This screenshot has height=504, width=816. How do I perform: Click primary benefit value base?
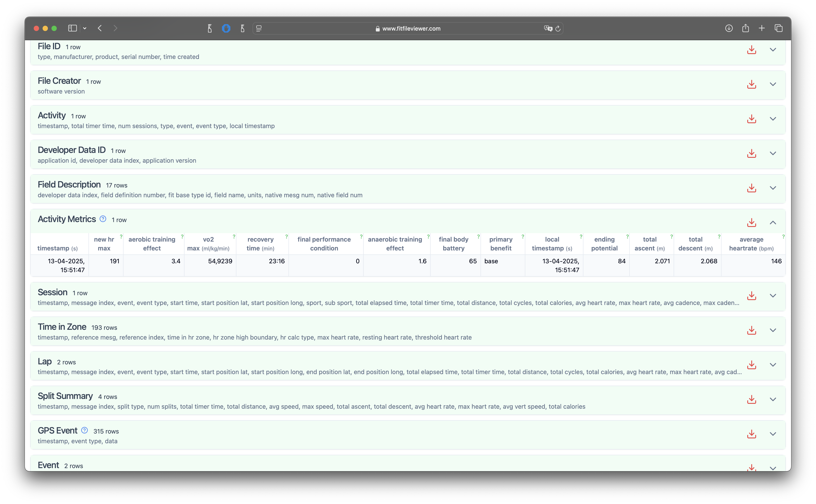click(x=491, y=261)
